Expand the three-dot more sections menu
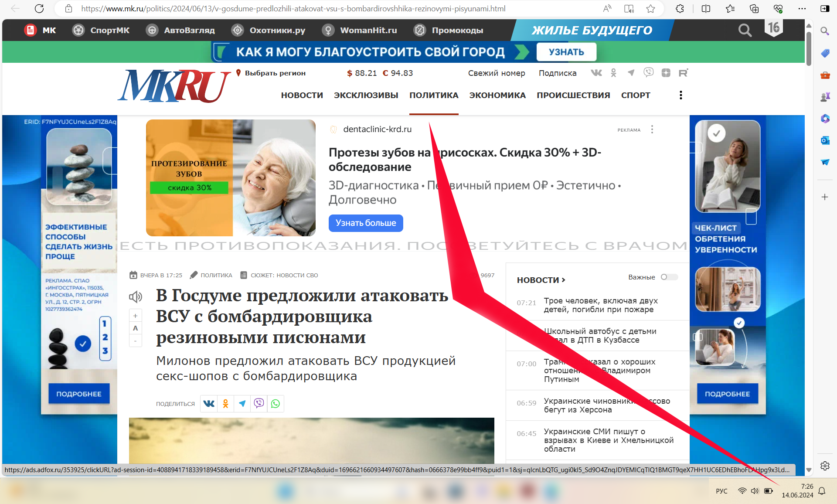 tap(680, 95)
